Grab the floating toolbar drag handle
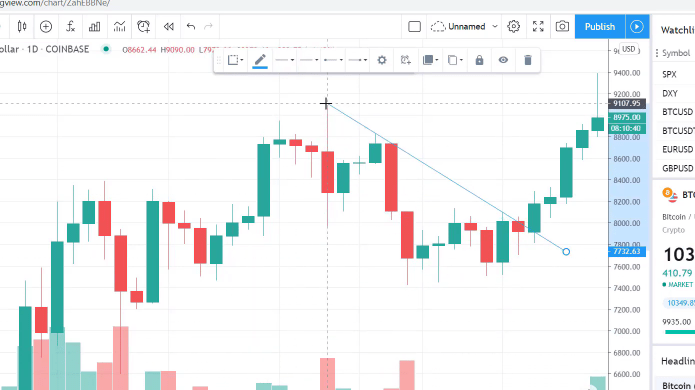The width and height of the screenshot is (695, 390). coord(218,60)
